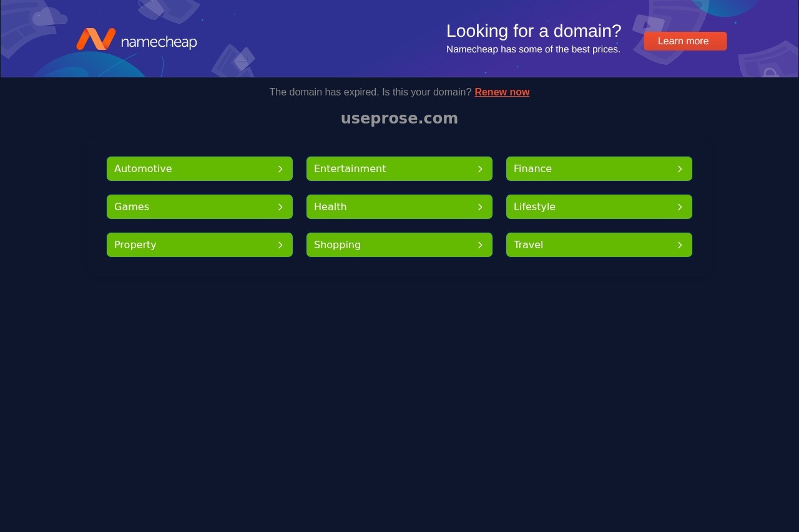Select the Travel chevron icon
This screenshot has height=532, width=799.
[680, 244]
